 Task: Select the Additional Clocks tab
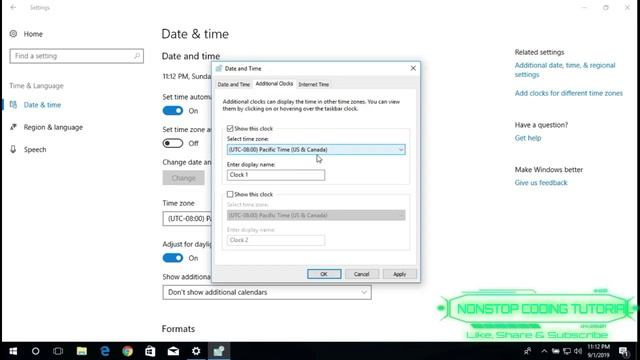(274, 83)
